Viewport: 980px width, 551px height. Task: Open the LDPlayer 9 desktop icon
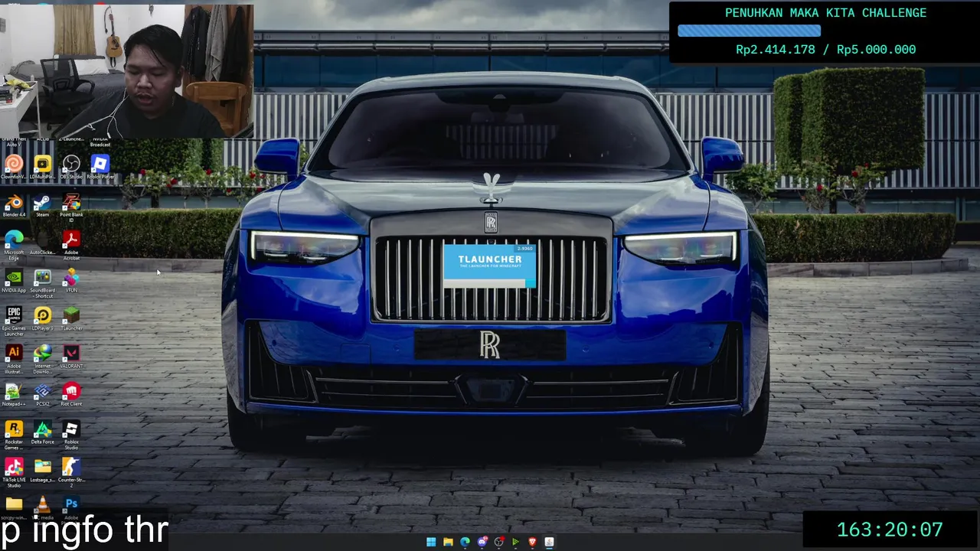point(43,318)
